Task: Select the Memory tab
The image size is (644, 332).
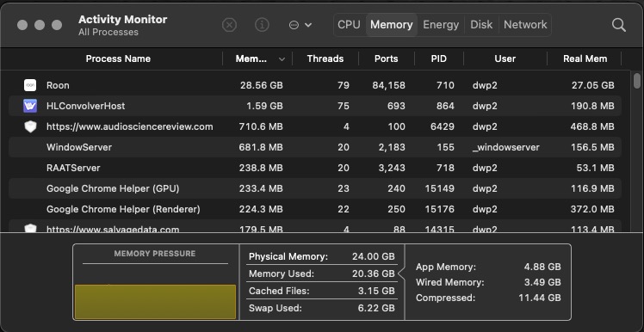Action: coord(392,25)
